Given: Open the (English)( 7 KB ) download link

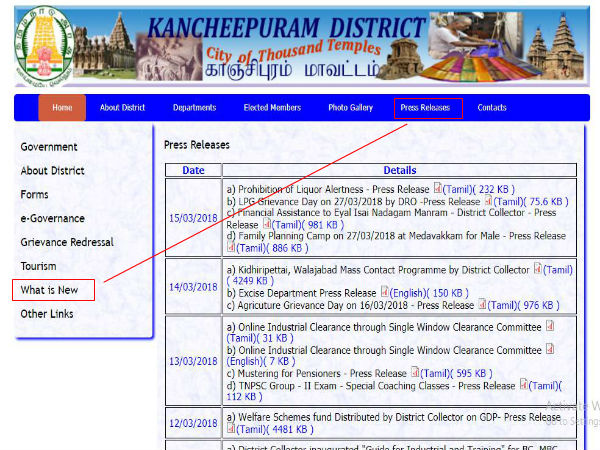Looking at the screenshot, I should pos(261,361).
